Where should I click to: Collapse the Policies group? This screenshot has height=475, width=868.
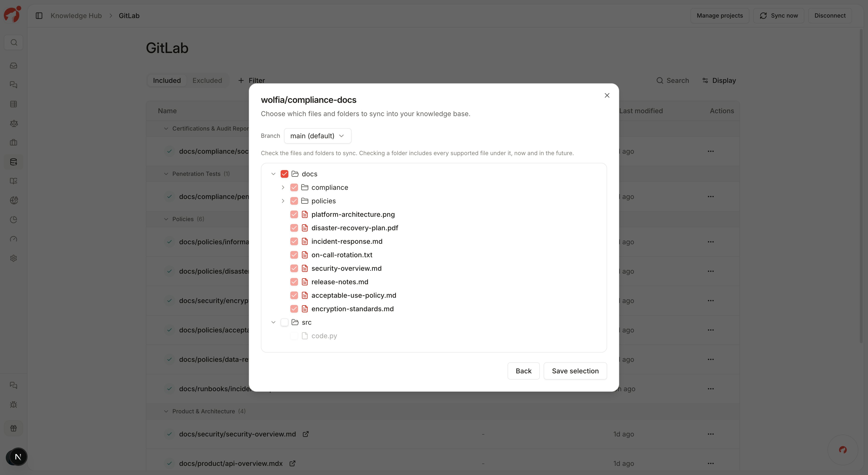(166, 219)
